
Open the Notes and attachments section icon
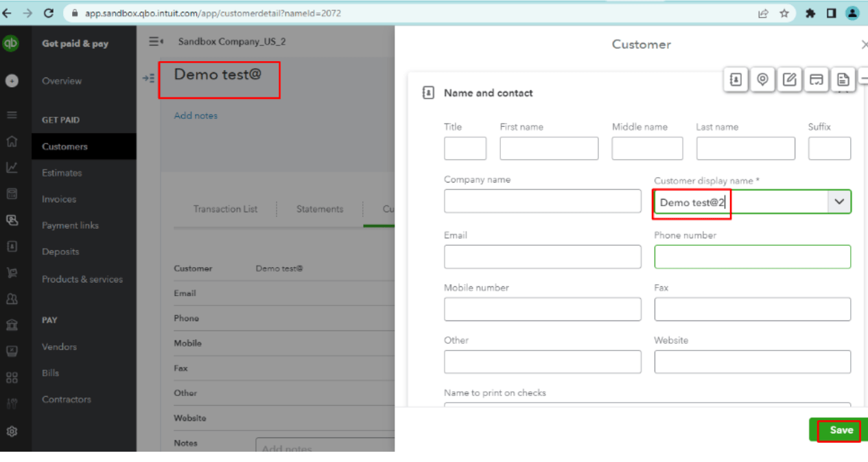click(789, 80)
